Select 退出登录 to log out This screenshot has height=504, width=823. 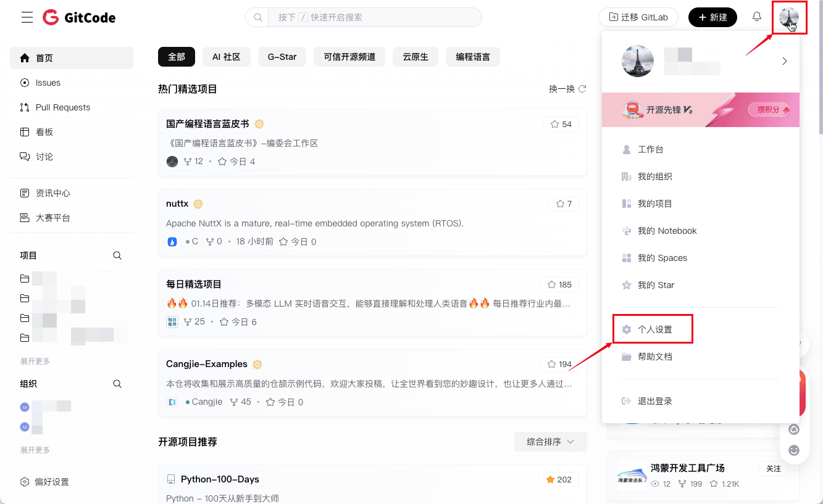click(654, 401)
